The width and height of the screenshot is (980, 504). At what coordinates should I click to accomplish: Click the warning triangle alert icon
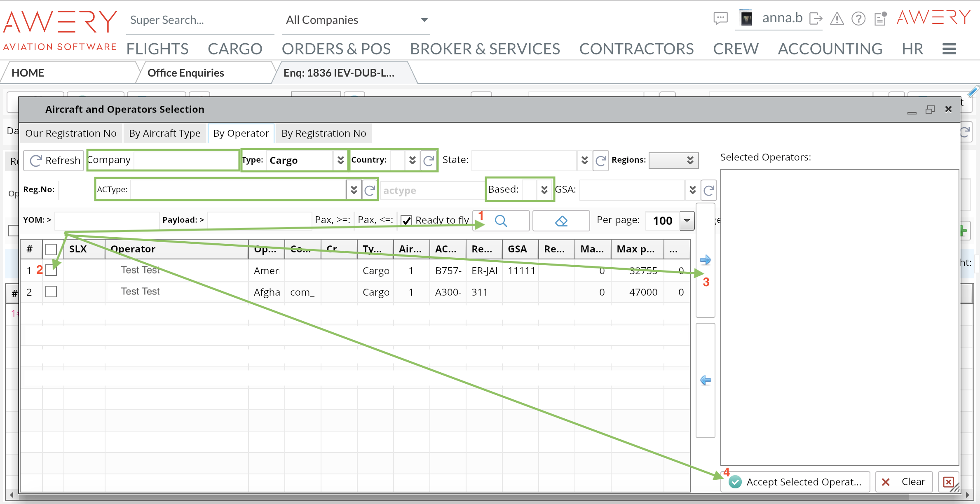[x=837, y=19]
